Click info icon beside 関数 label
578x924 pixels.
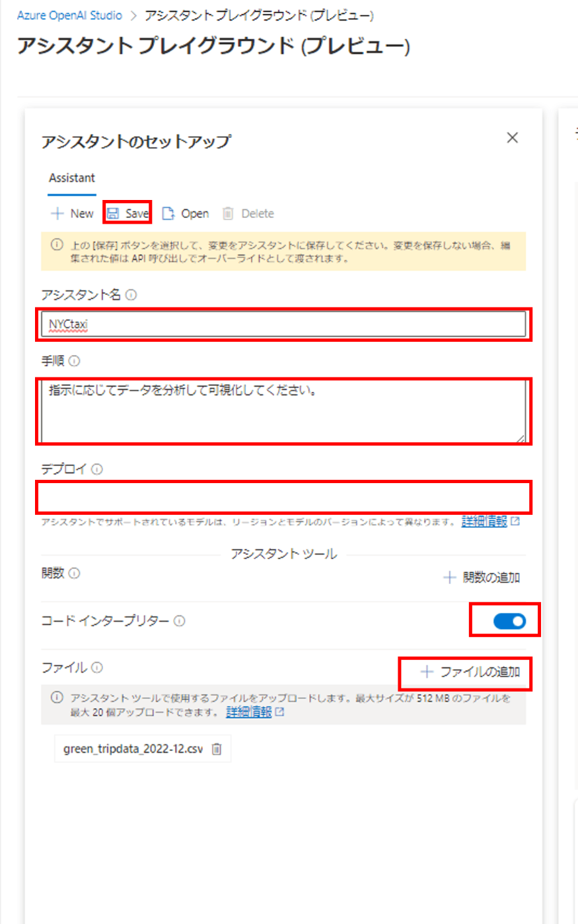click(x=74, y=573)
